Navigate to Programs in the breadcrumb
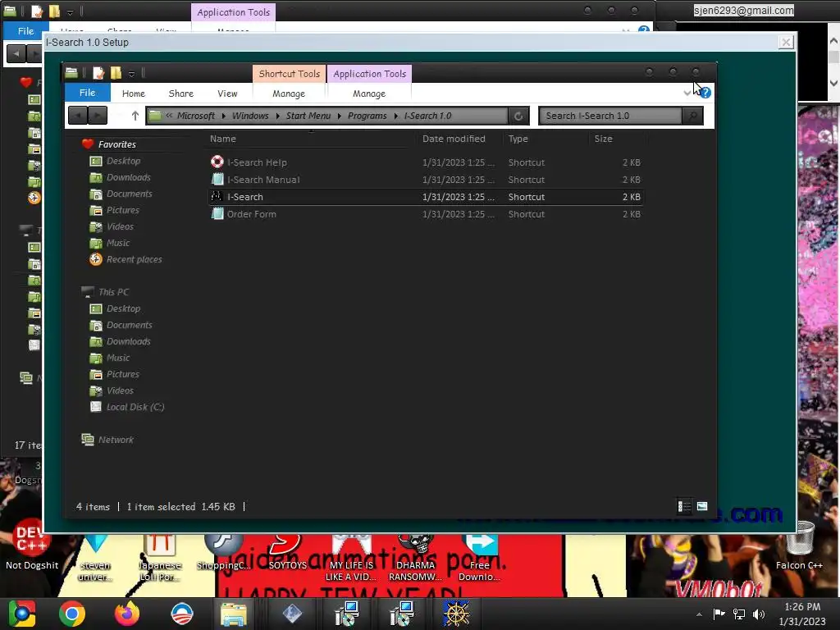This screenshot has width=840, height=630. coord(367,116)
